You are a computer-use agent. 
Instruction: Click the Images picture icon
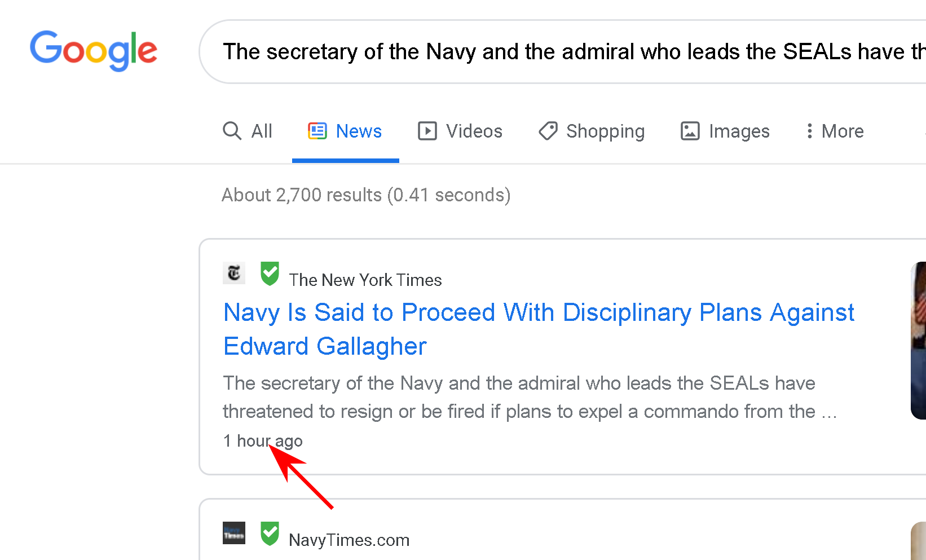click(690, 131)
